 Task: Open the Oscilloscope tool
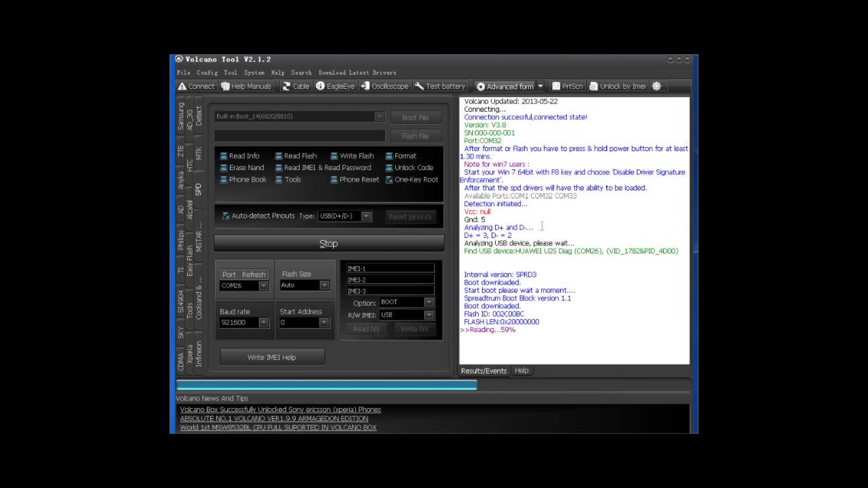pyautogui.click(x=384, y=86)
